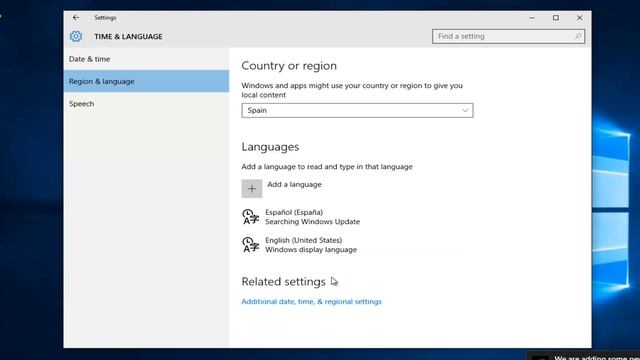Screen dimensions: 640x360
Task: Click the Related settings heading
Action: (x=283, y=282)
